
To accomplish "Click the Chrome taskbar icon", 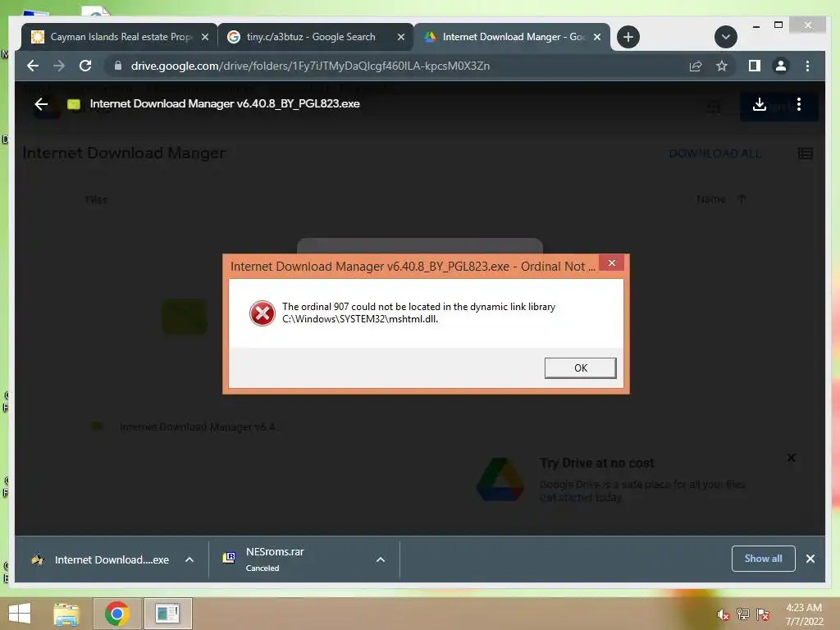I will [x=117, y=614].
